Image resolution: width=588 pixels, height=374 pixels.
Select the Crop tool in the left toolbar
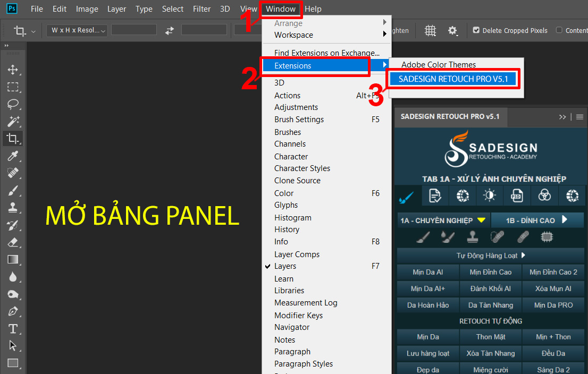point(13,139)
